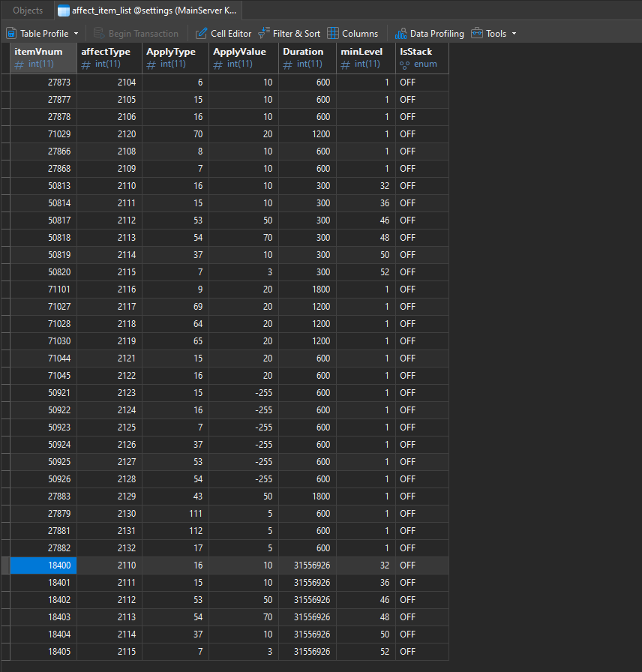
Task: Click the affectType column header
Action: 109,58
